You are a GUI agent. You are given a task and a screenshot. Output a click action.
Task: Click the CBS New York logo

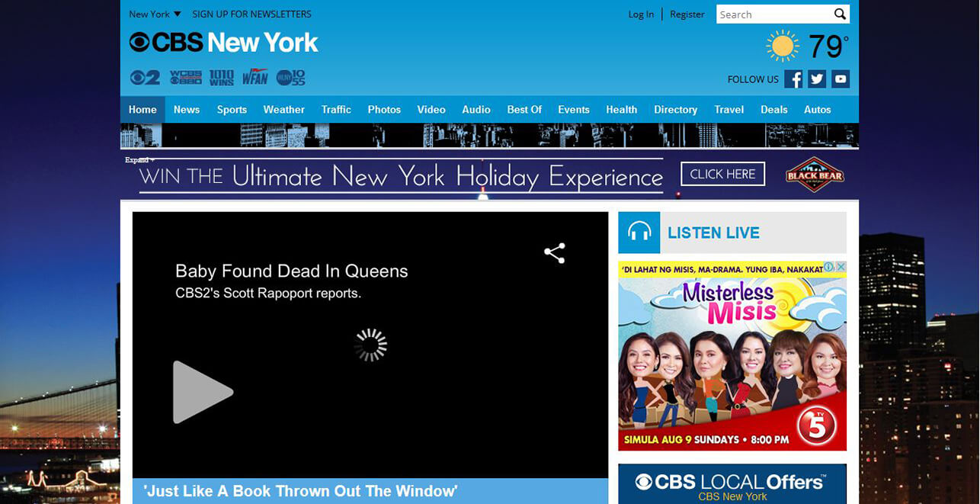coord(223,42)
